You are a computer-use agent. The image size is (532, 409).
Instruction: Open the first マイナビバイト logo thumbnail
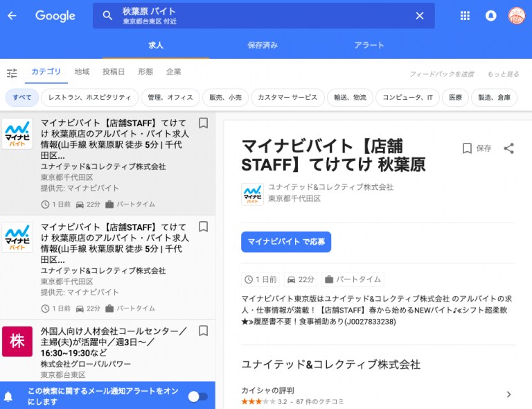point(17,134)
